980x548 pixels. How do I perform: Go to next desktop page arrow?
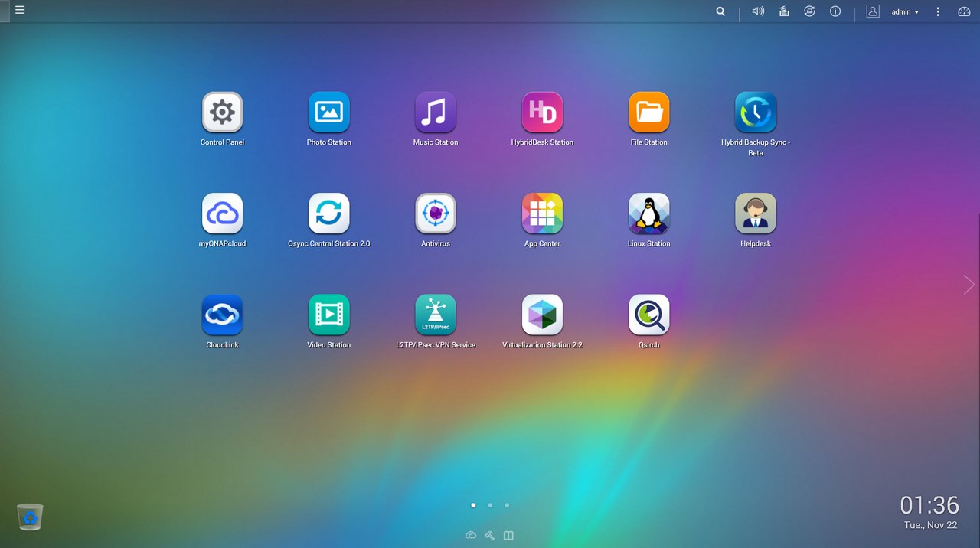pyautogui.click(x=969, y=285)
